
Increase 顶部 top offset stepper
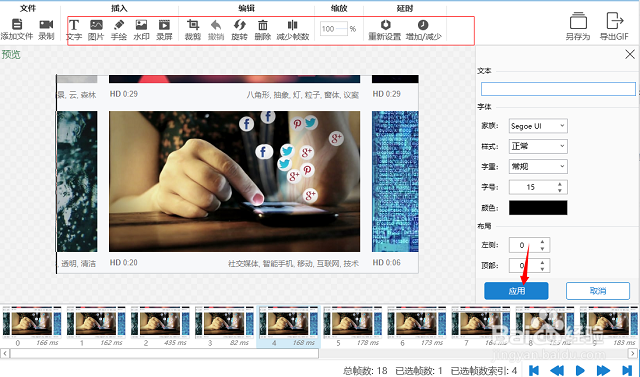tap(542, 263)
